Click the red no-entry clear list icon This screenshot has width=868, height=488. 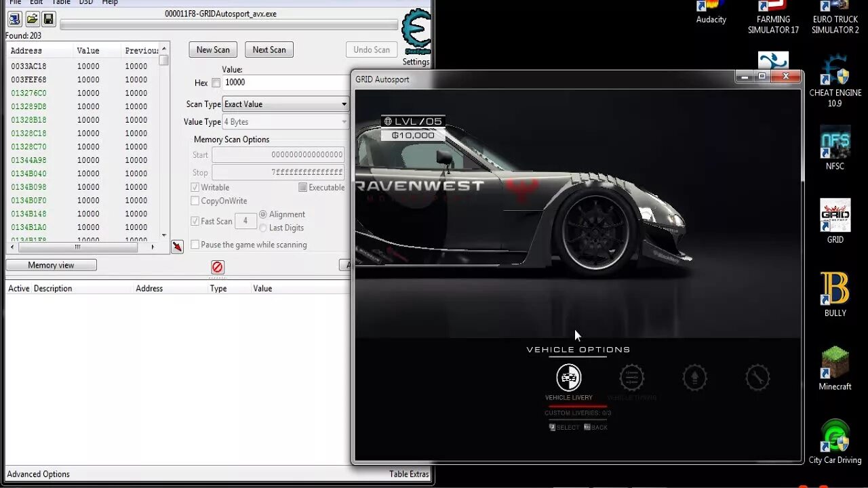217,267
